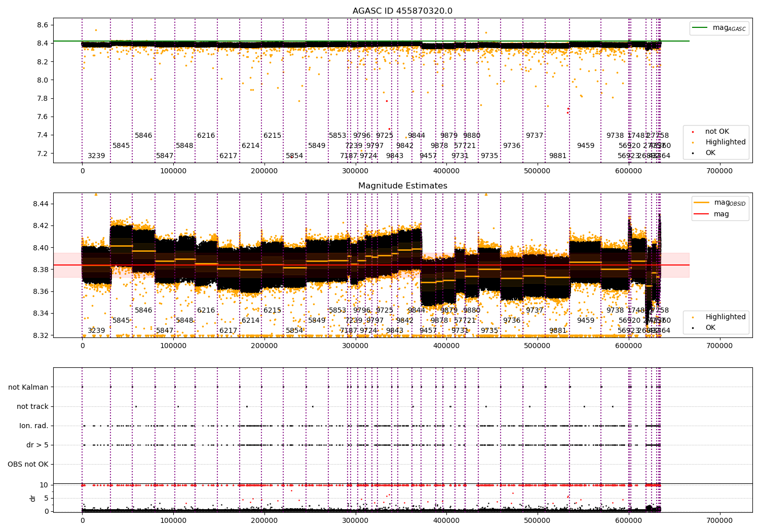The image size is (760, 532).
Task: Click obsid label 6214 in Magnitude Estimates plot
Action: 250,320
